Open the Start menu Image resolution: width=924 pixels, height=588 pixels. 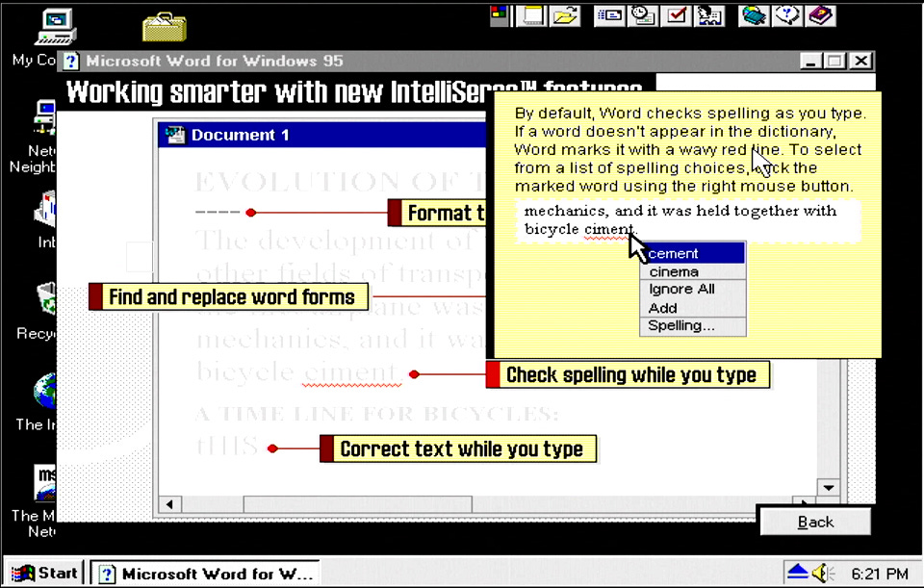[45, 574]
